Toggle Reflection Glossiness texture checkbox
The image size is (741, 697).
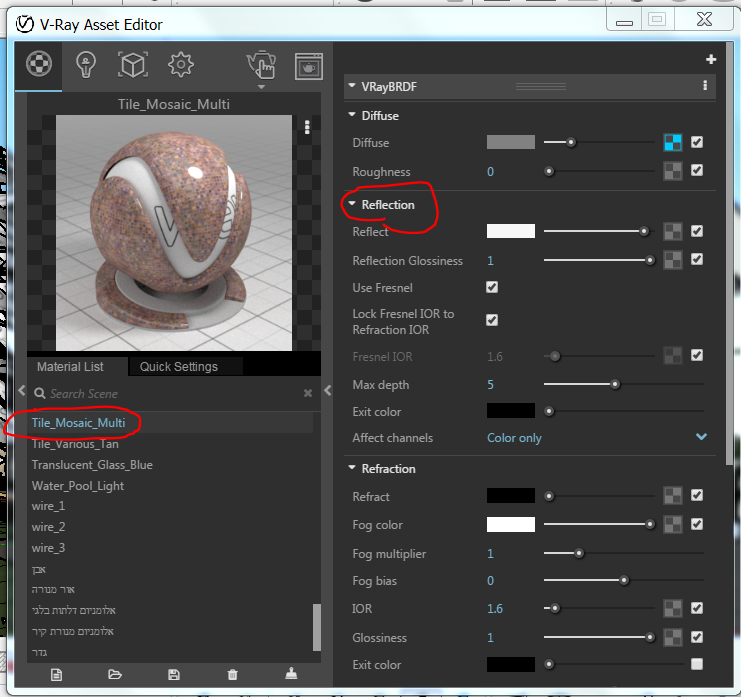click(x=697, y=259)
